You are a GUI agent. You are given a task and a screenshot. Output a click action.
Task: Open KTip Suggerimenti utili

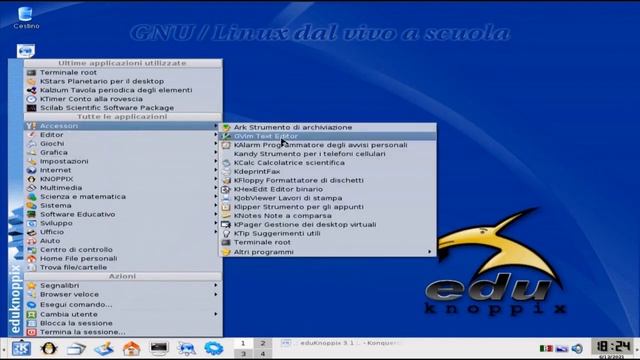tap(328, 233)
